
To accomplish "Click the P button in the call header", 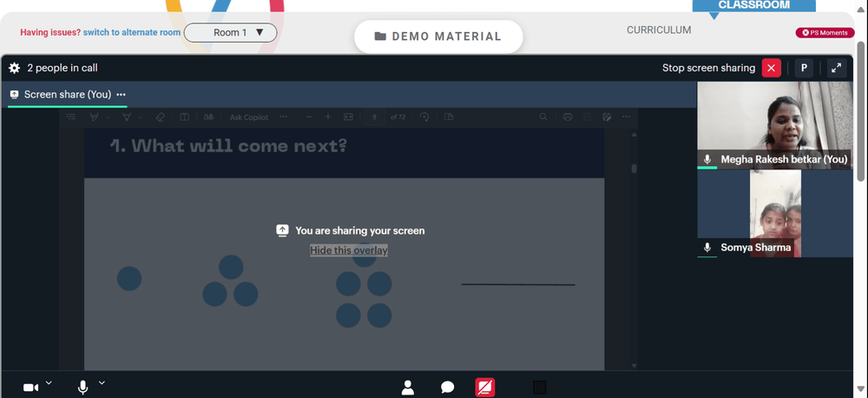I will pos(804,68).
